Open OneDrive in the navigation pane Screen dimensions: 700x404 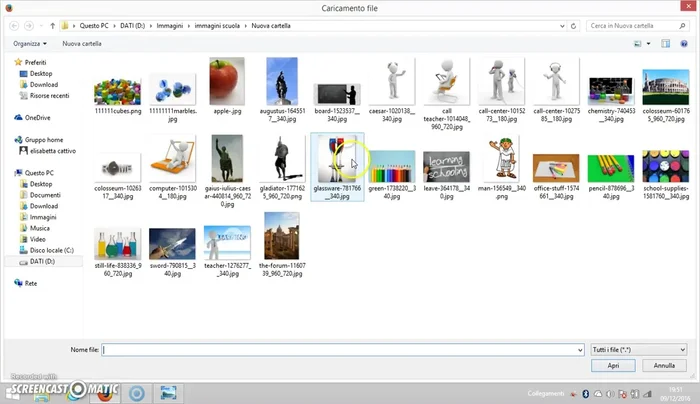click(x=37, y=117)
